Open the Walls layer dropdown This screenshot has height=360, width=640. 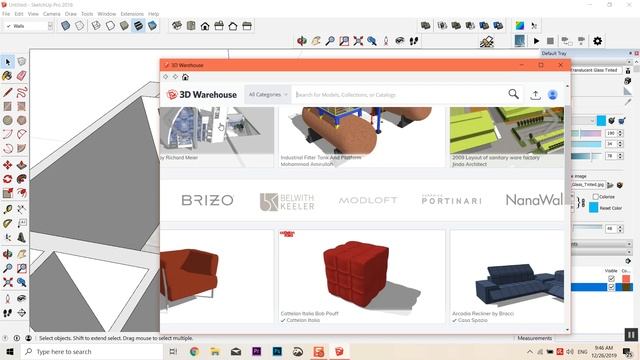pos(50,26)
